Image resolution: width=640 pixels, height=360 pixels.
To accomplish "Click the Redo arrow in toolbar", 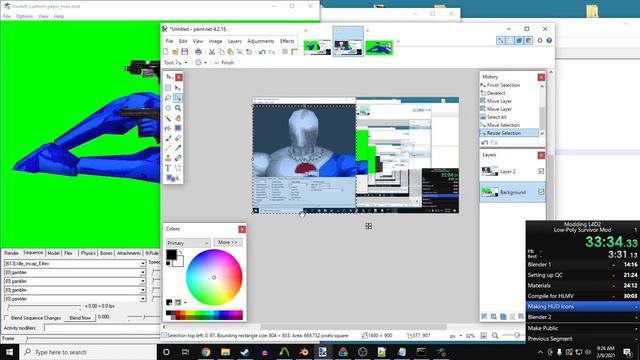I will [271, 52].
